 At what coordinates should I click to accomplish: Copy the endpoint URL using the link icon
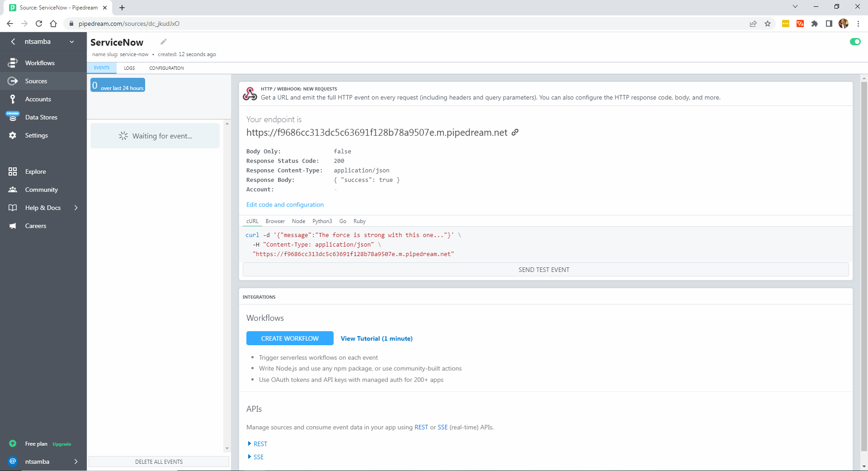tap(515, 133)
